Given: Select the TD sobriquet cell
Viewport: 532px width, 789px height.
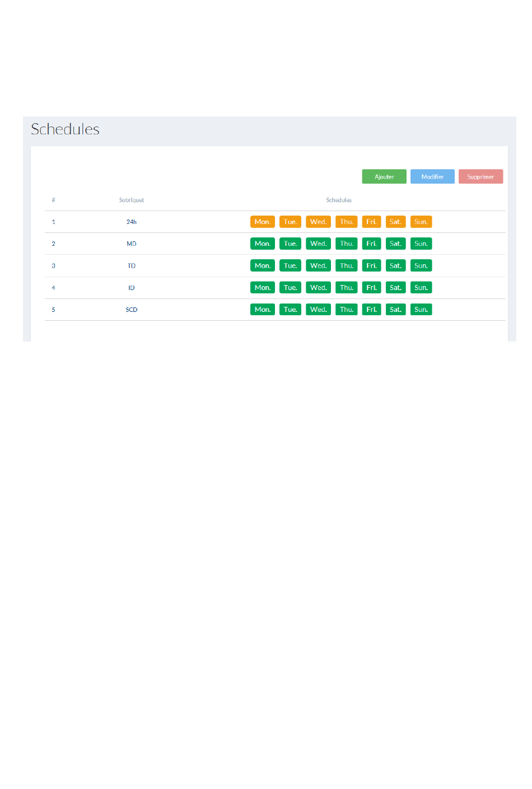Looking at the screenshot, I should 132,265.
